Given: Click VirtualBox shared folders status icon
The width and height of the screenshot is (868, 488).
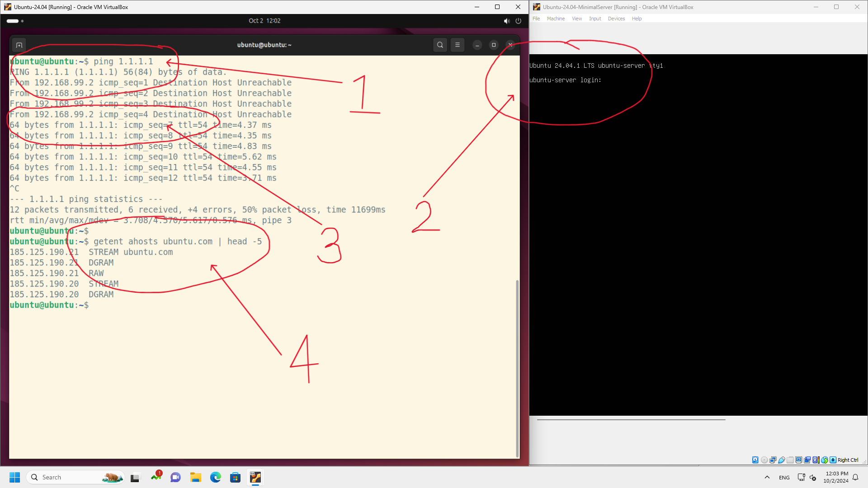Looking at the screenshot, I should pyautogui.click(x=790, y=460).
